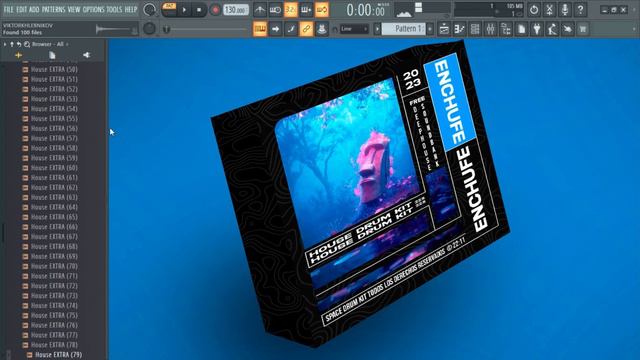
Task: Click the stamp icon beside the link button
Action: tap(322, 29)
